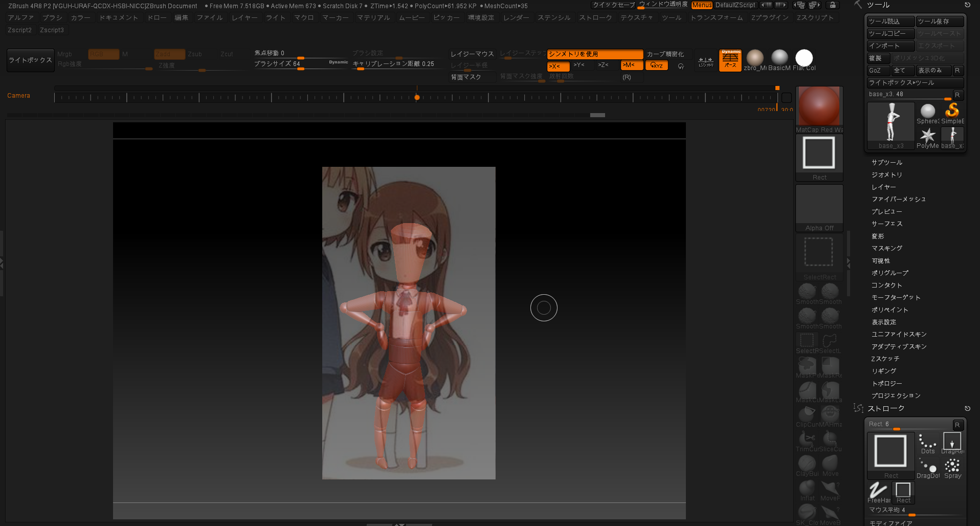
Task: Select the FreeHand stroke icon
Action: tap(879, 492)
